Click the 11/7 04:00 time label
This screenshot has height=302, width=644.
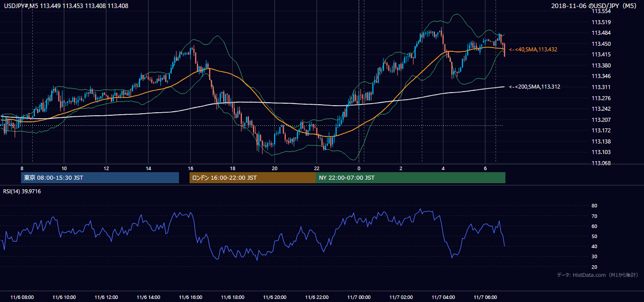click(x=443, y=297)
